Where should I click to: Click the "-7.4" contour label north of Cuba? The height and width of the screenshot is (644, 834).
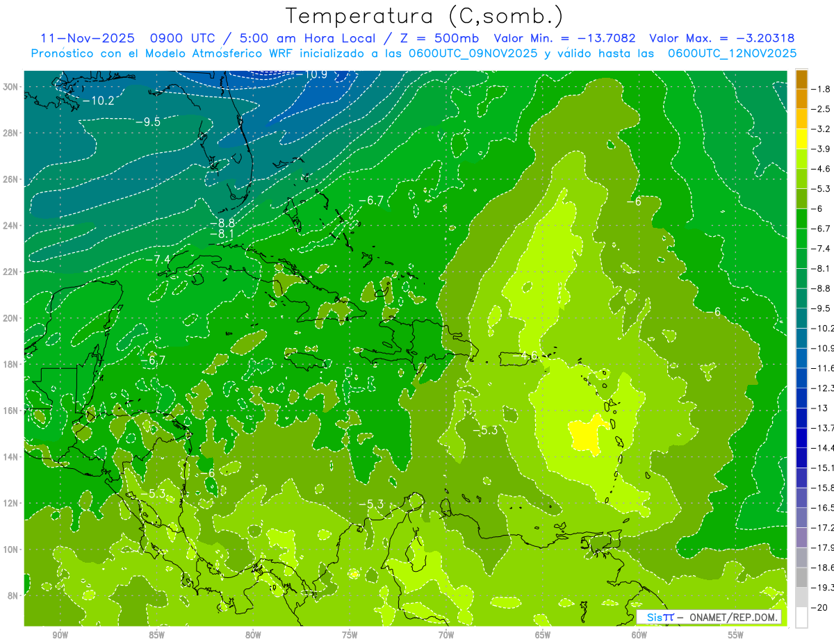[158, 259]
